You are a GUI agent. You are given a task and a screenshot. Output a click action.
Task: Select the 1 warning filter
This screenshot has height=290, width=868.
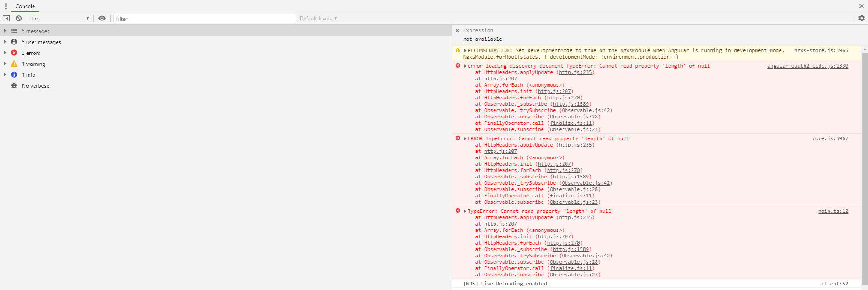(x=34, y=64)
